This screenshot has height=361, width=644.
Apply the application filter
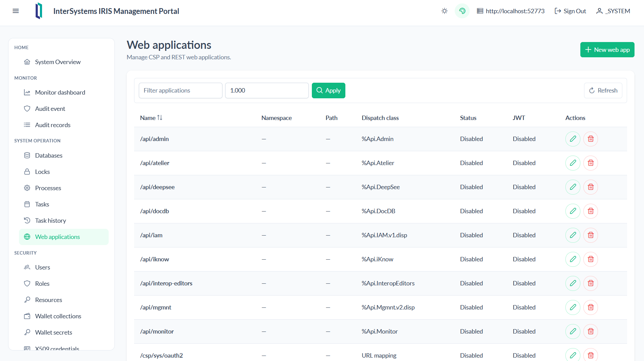point(328,91)
